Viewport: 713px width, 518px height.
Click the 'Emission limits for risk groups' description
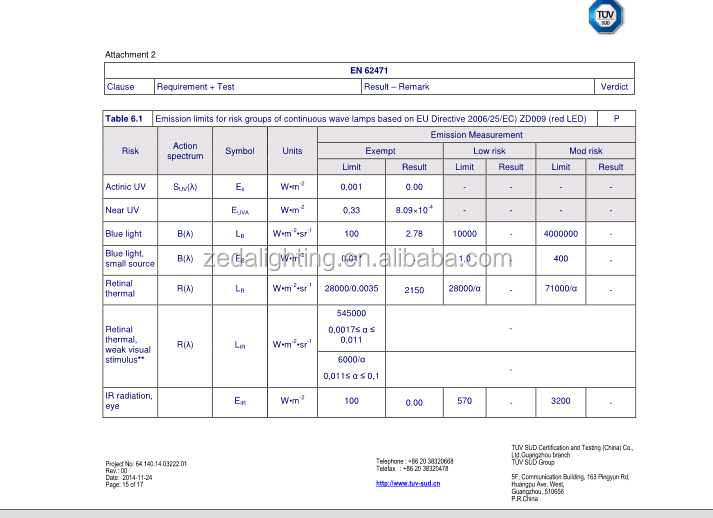click(371, 119)
